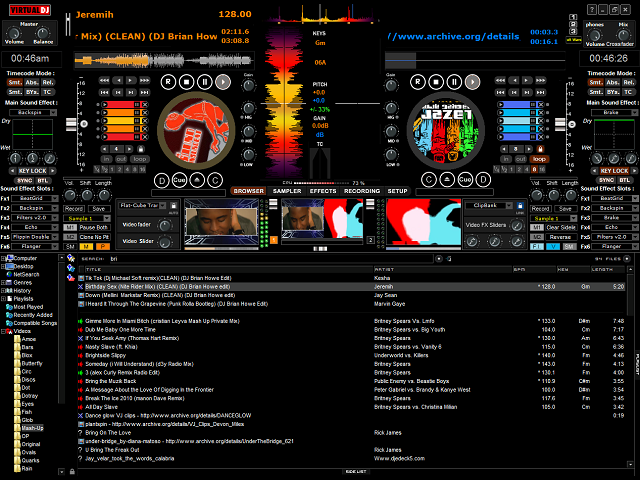Hit play on the right deck
Viewport: 640px width, 480px height.
tap(473, 82)
